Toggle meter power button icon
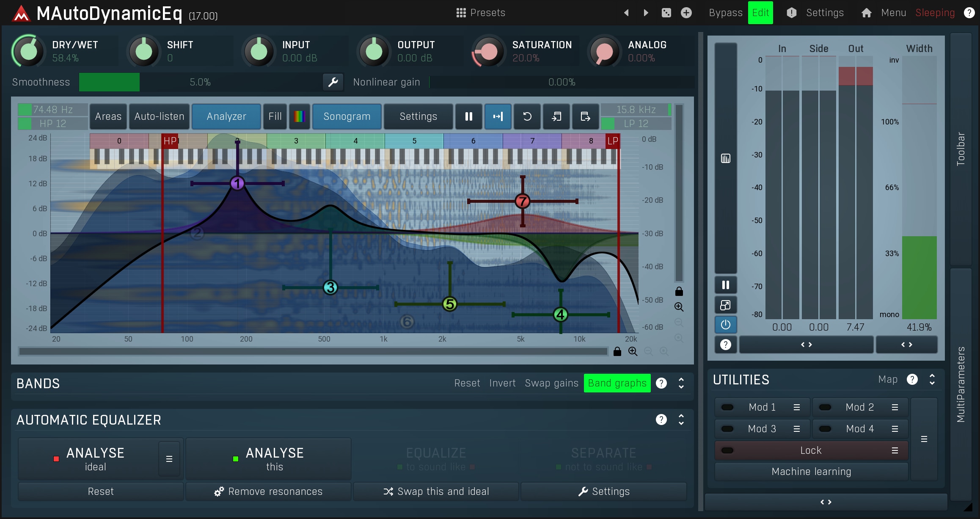Image resolution: width=980 pixels, height=519 pixels. (725, 325)
